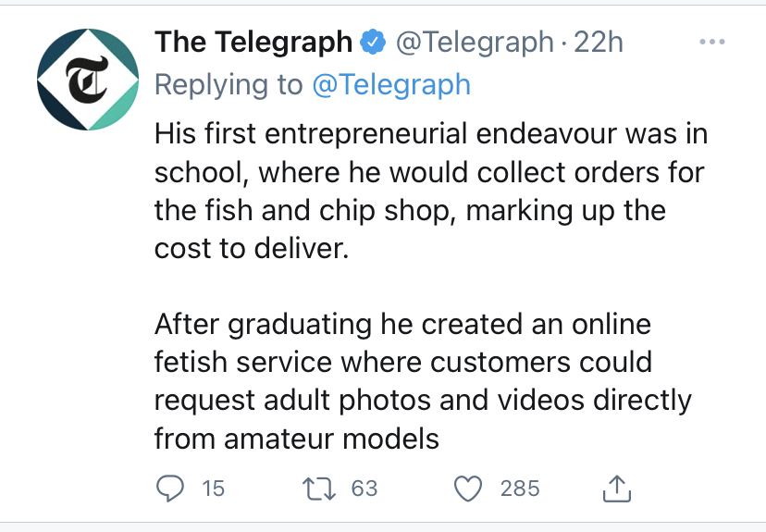This screenshot has height=532, width=766.
Task: Click the blue @Telegraph reply mention
Action: pyautogui.click(x=391, y=84)
